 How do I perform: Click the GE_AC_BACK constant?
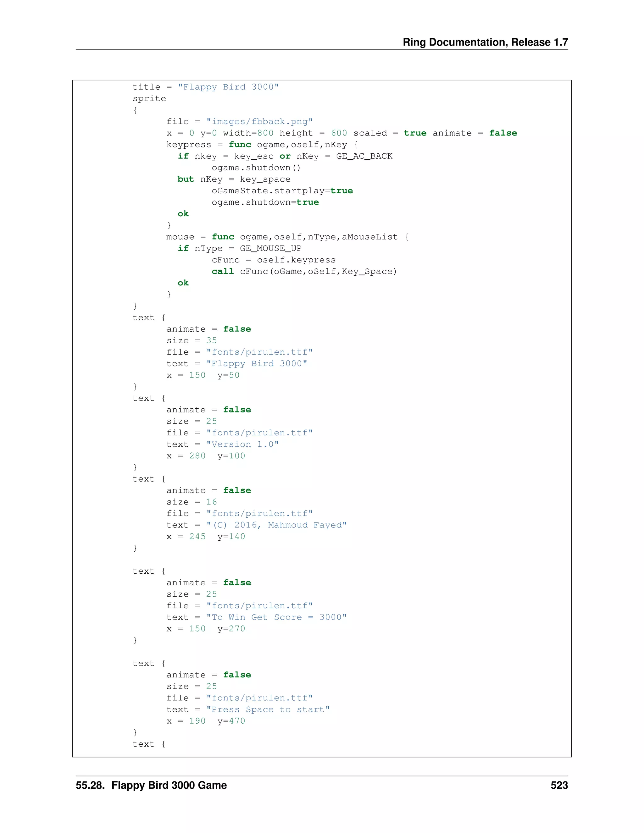pyautogui.click(x=364, y=156)
